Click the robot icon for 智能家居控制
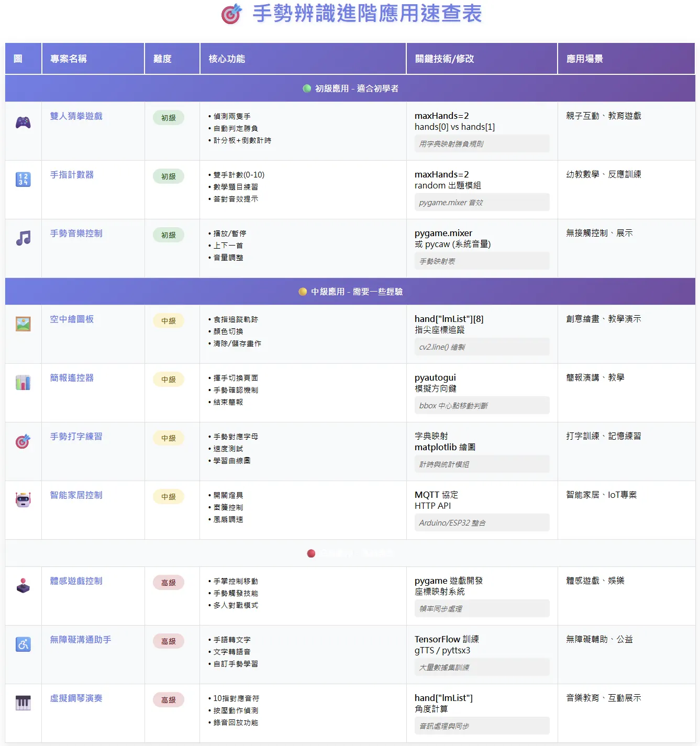Screen dimensions: 700x746 [23, 499]
